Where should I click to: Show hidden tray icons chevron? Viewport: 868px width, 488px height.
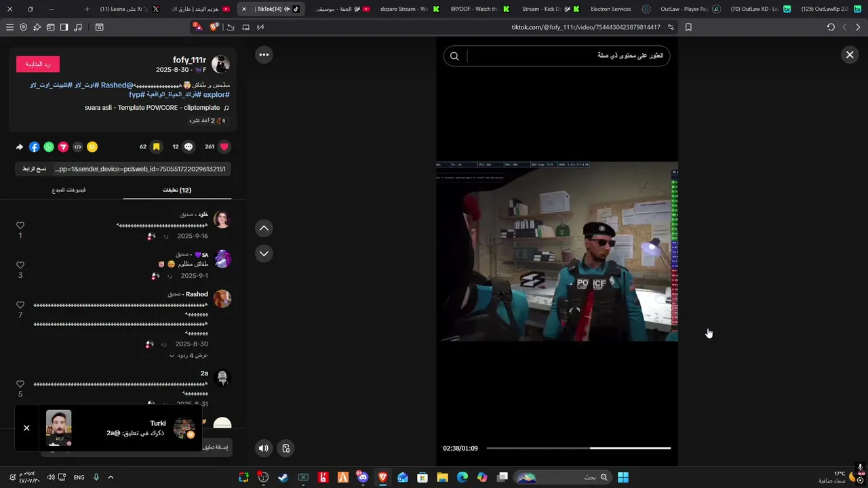[111, 477]
